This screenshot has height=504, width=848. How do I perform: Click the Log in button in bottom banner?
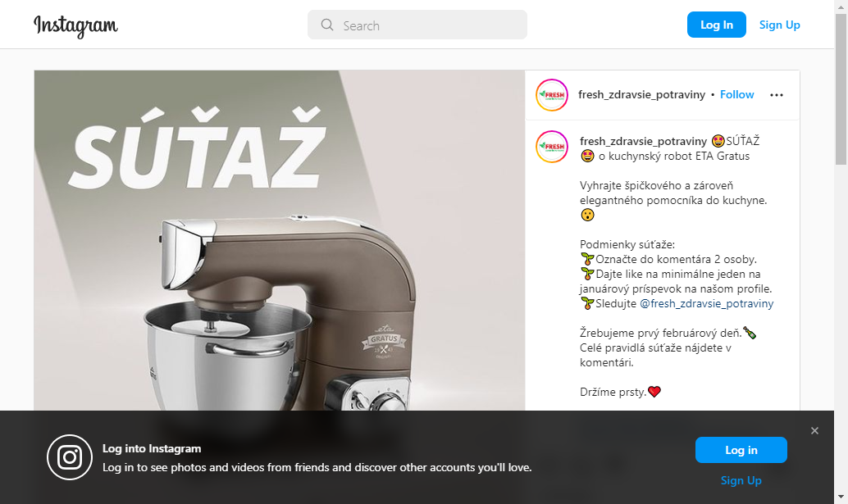click(x=741, y=450)
